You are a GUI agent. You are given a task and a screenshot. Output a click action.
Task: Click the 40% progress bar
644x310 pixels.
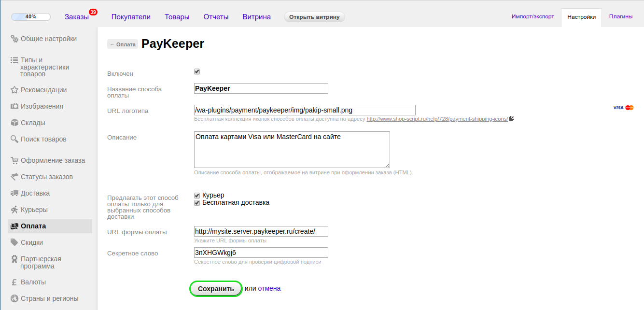(31, 17)
